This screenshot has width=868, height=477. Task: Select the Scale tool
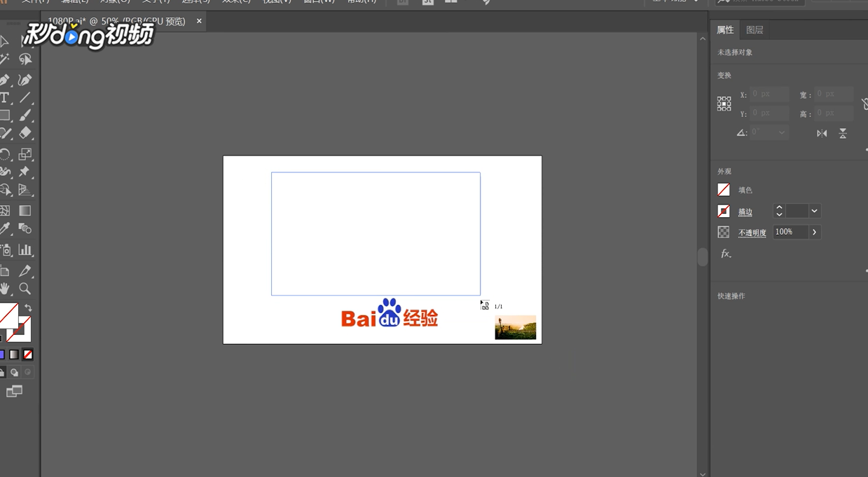click(x=25, y=154)
